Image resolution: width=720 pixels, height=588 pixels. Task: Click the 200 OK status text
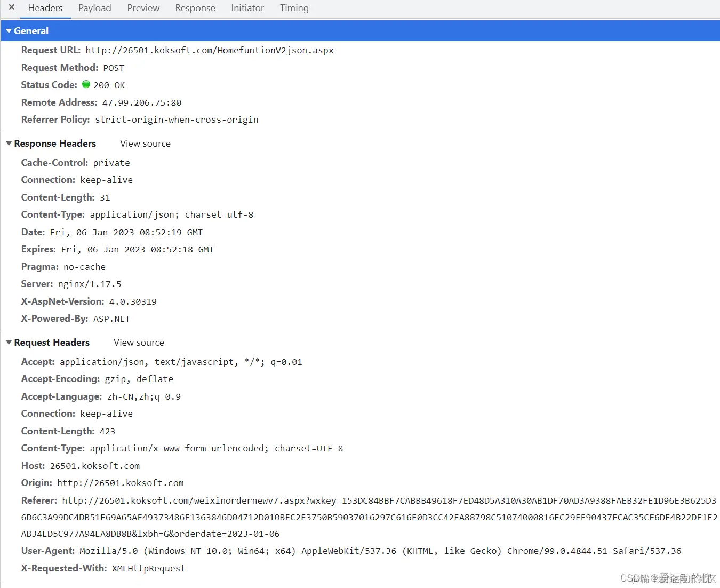tap(109, 85)
